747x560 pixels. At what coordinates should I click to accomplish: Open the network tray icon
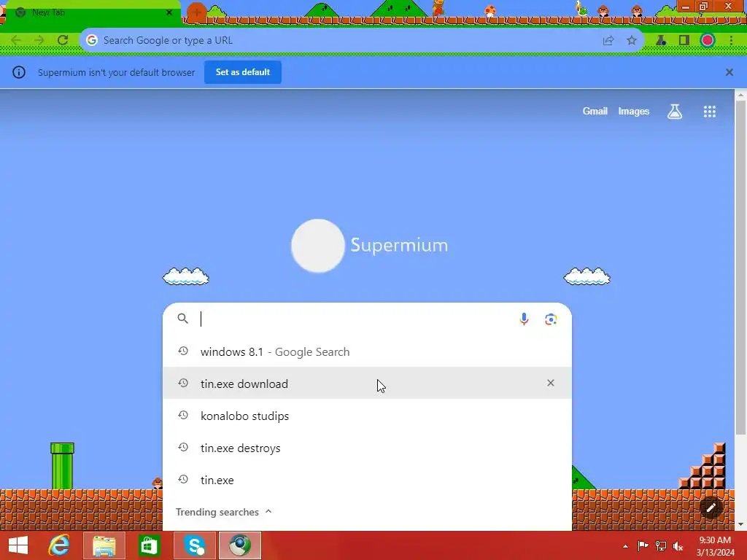(661, 545)
